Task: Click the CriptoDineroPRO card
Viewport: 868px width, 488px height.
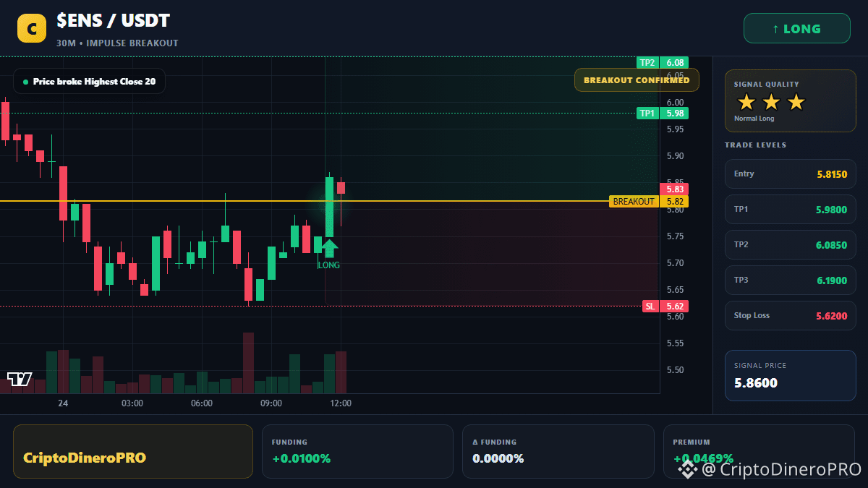Action: point(133,451)
